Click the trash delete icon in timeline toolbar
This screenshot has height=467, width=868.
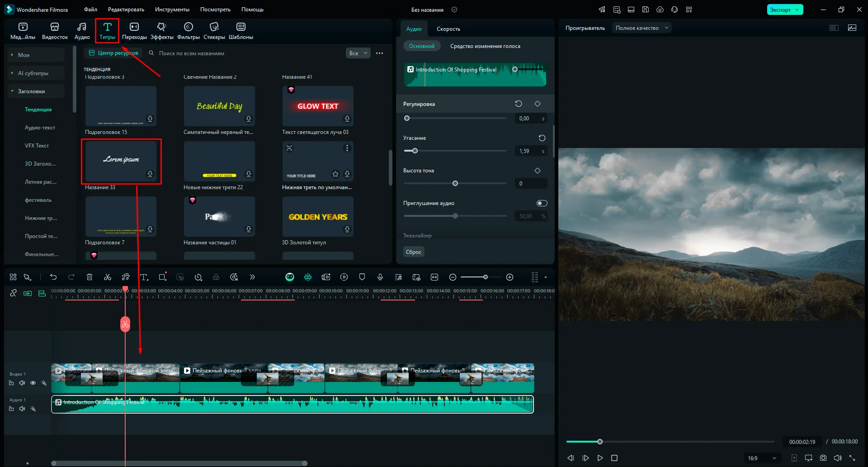pyautogui.click(x=90, y=277)
